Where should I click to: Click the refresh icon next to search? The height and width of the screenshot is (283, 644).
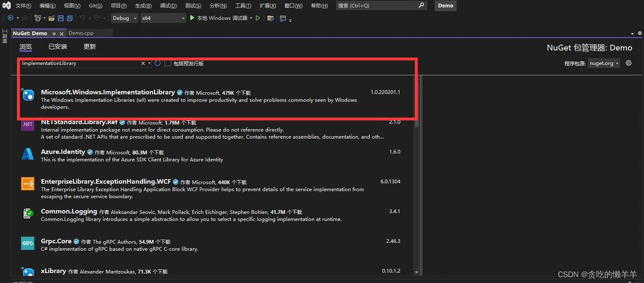click(157, 63)
